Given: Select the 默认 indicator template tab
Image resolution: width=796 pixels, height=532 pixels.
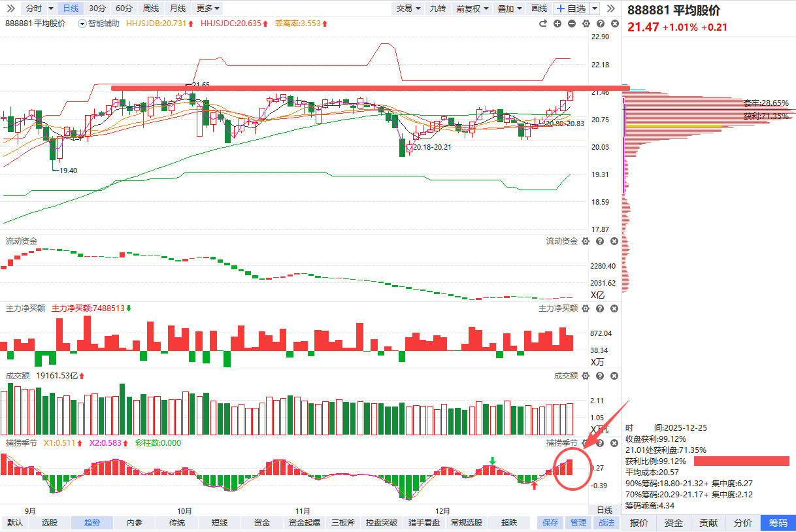Looking at the screenshot, I should point(15,523).
